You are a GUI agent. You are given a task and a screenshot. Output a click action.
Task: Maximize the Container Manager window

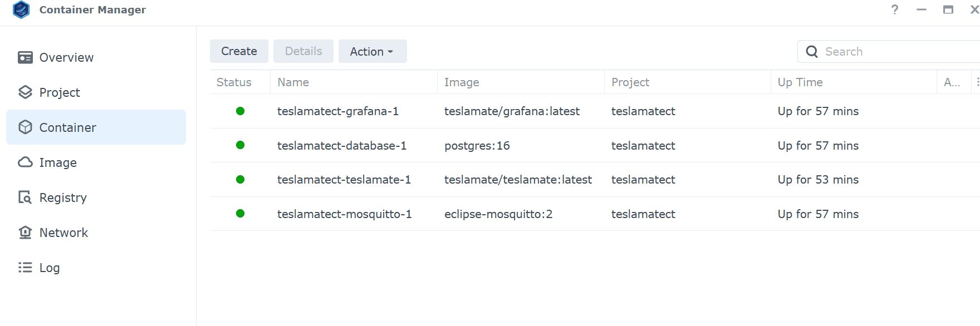click(948, 9)
